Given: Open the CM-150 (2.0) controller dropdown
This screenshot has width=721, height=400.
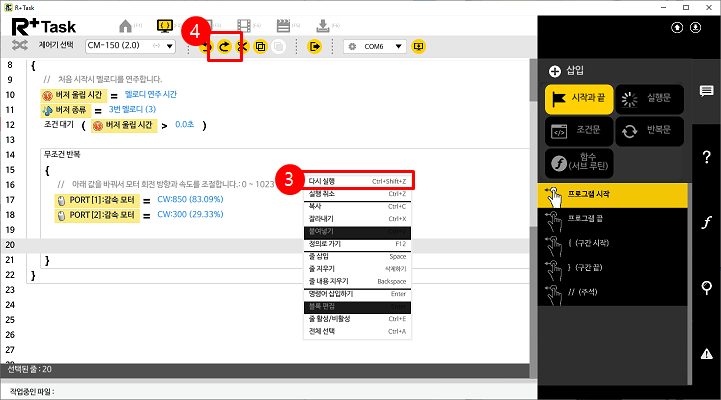Looking at the screenshot, I should tap(129, 47).
